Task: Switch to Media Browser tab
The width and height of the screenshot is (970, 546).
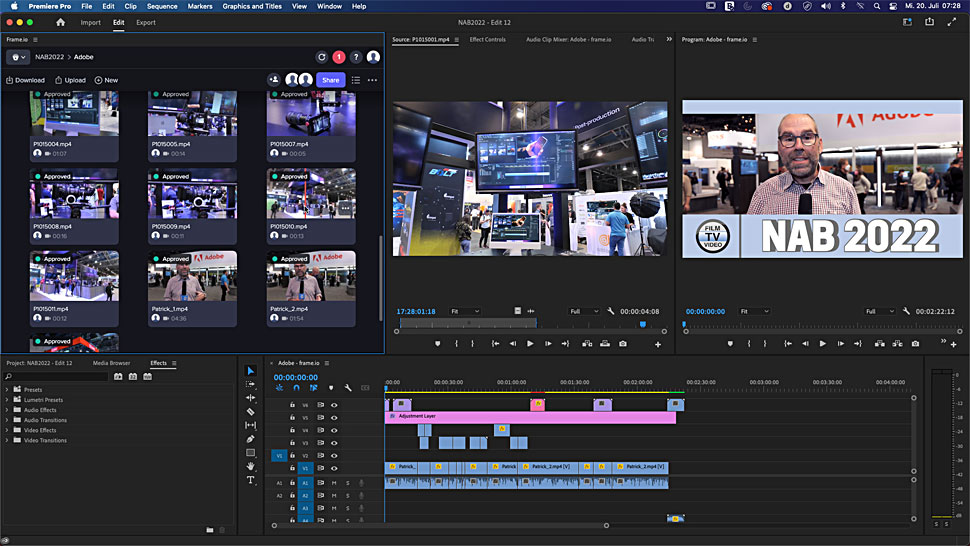Action: (111, 363)
